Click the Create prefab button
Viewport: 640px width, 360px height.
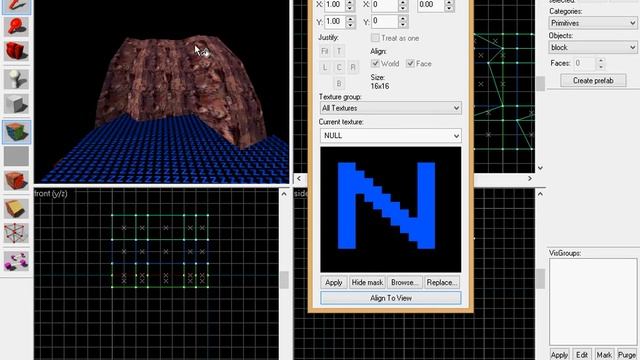pyautogui.click(x=593, y=80)
